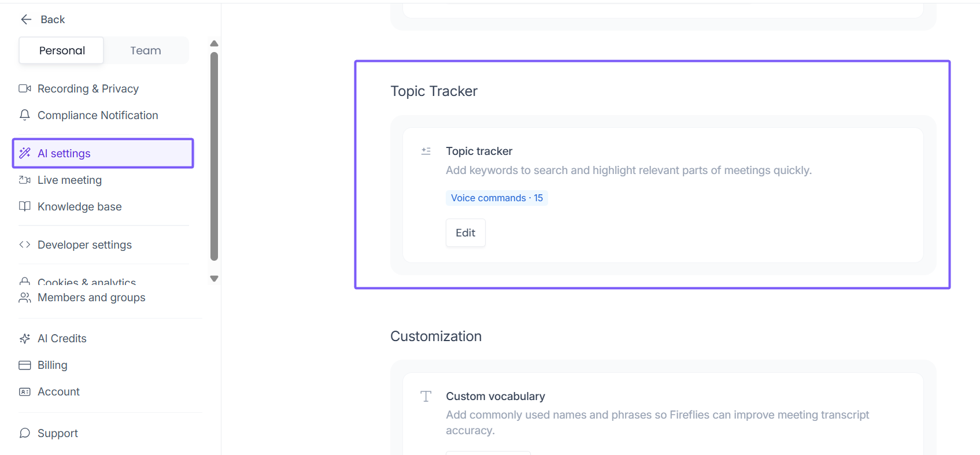Open Members and groups settings

[91, 298]
